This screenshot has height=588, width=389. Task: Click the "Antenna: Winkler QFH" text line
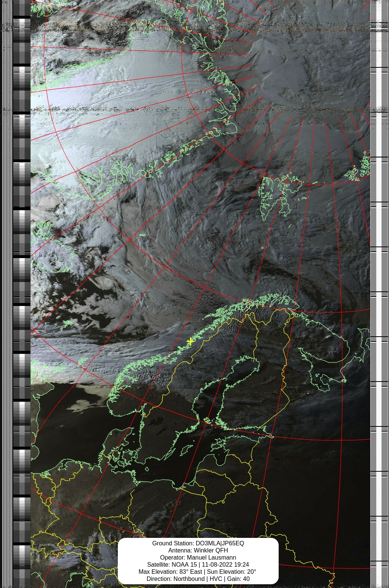coord(198,550)
